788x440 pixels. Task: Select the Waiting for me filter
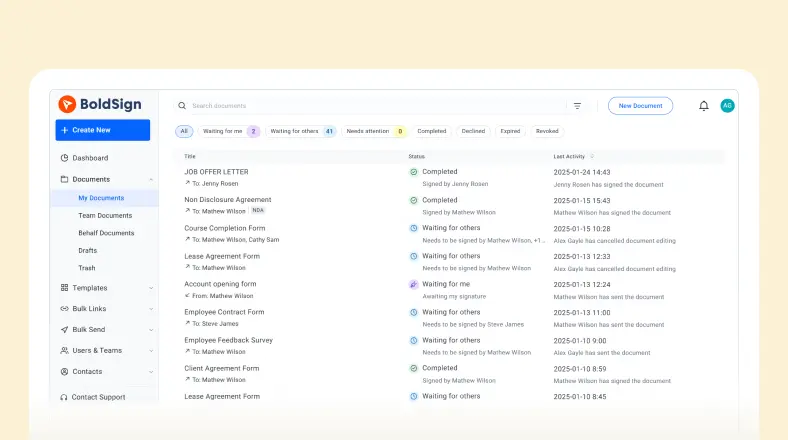pos(230,131)
